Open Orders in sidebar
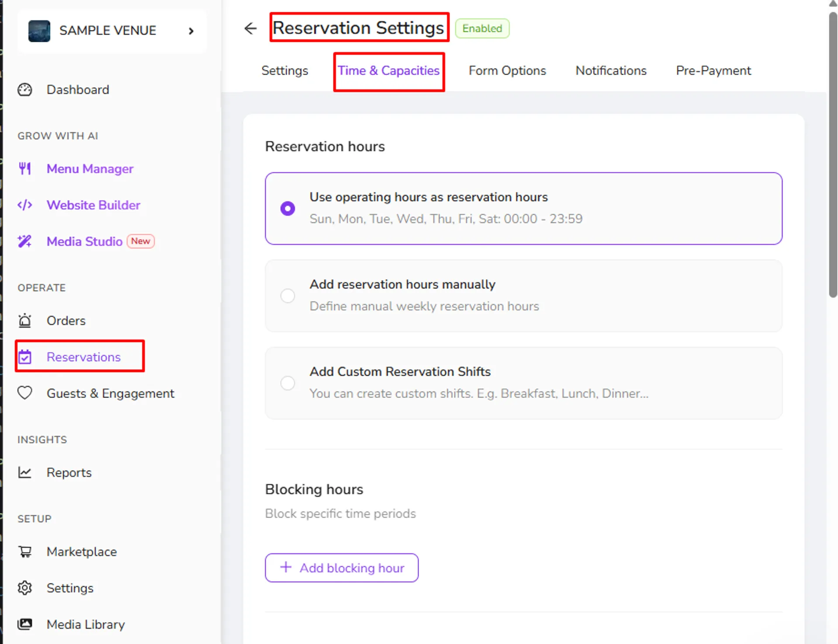The width and height of the screenshot is (838, 644). click(66, 320)
